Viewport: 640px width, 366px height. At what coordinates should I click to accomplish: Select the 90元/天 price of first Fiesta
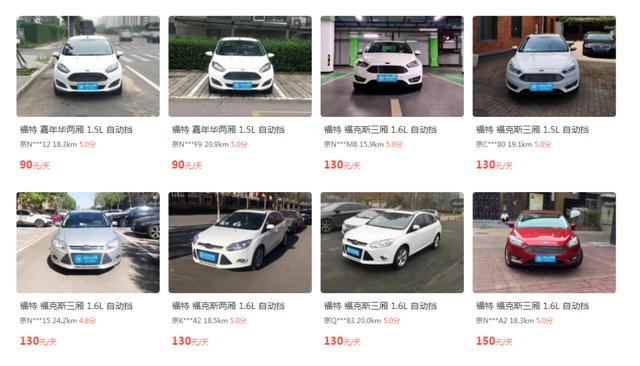[x=35, y=165]
